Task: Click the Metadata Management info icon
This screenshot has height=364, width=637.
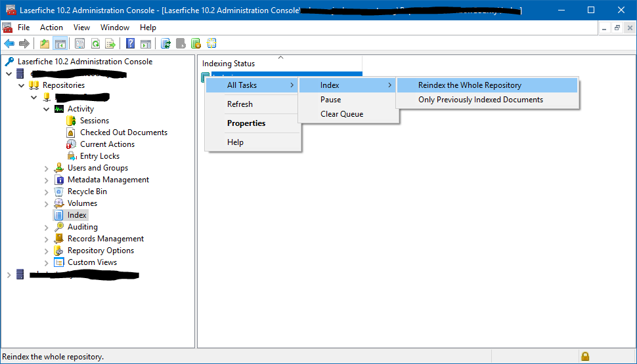Action: 59,180
